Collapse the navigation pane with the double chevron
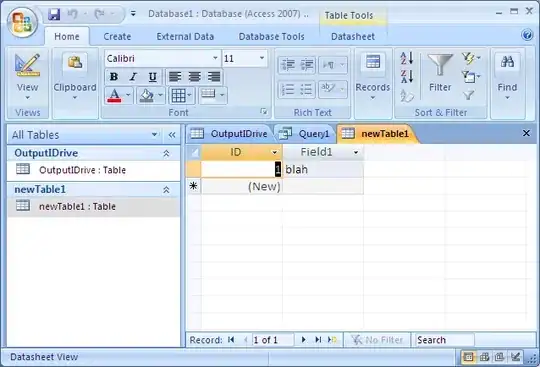Image resolution: width=540 pixels, height=367 pixels. [172, 135]
